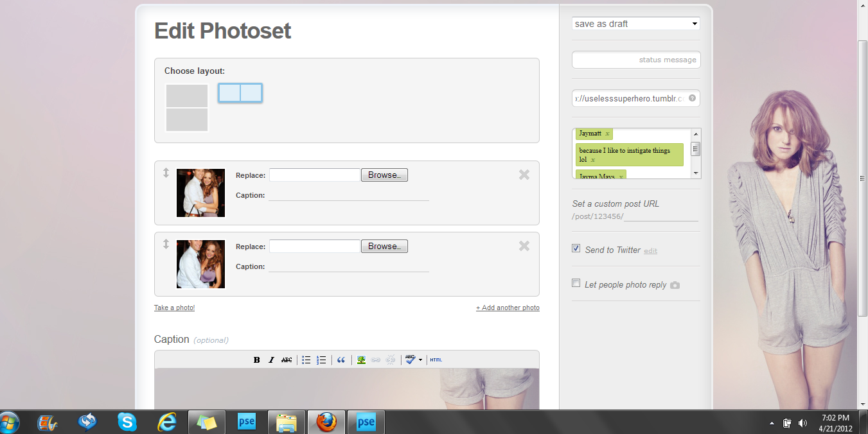Open the power and network tray icon
Viewport: 868px width, 434px height.
pyautogui.click(x=787, y=423)
